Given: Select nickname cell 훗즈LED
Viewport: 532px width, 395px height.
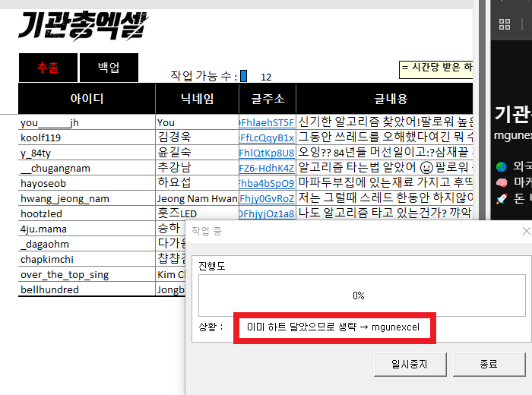Looking at the screenshot, I should pyautogui.click(x=197, y=213).
